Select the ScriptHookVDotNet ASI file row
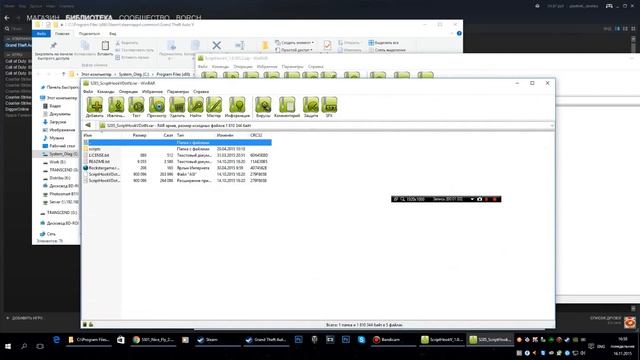The image size is (640, 360). [177, 174]
